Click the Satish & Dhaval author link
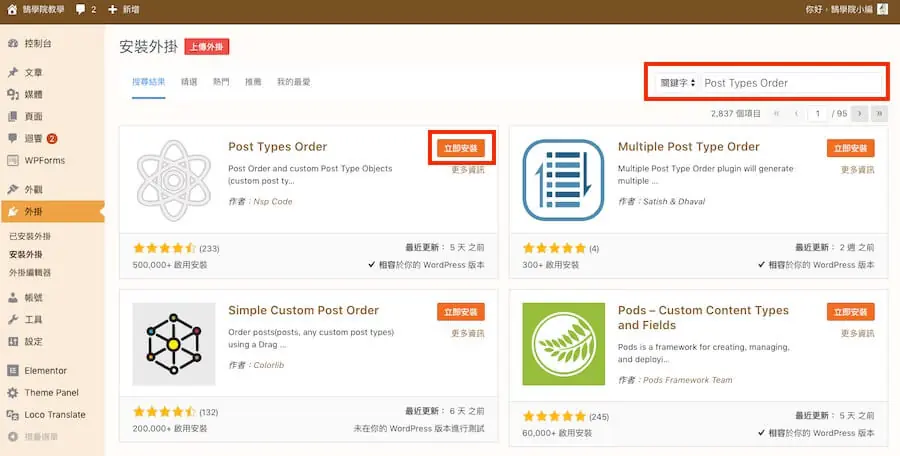This screenshot has width=900, height=456. (674, 201)
